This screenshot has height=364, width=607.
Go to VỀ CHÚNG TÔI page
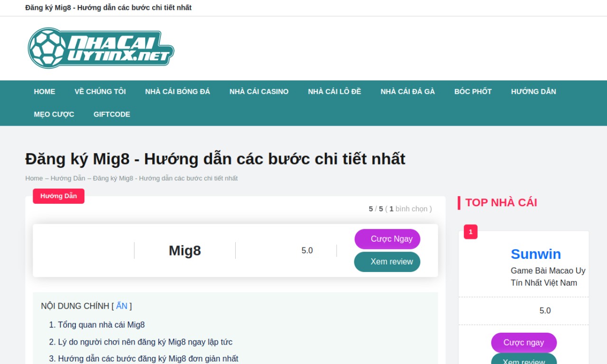(100, 91)
